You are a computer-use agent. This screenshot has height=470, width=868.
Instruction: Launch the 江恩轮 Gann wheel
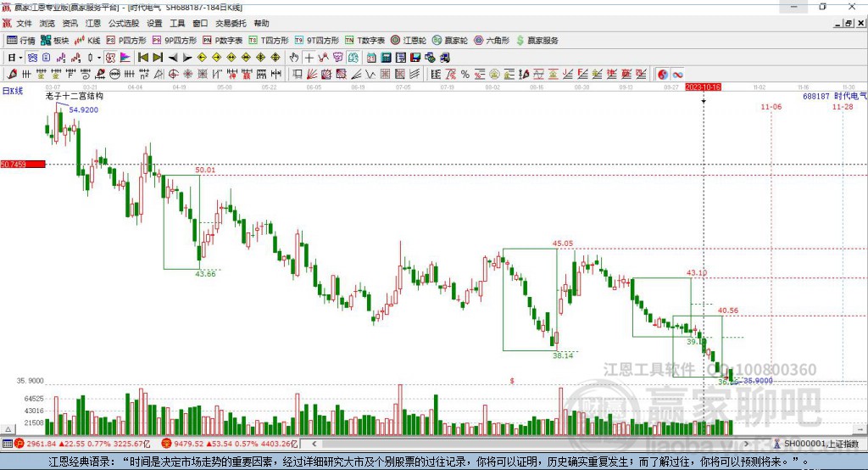tap(409, 41)
